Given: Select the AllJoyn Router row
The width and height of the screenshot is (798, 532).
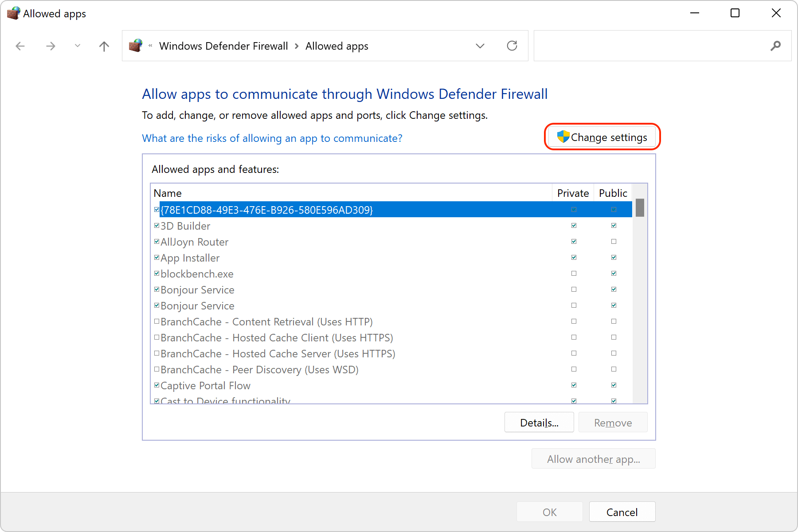Looking at the screenshot, I should [391, 242].
